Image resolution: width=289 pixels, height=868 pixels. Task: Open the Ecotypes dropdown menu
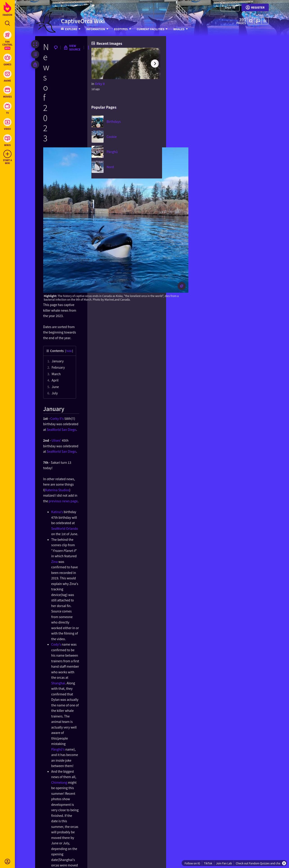point(122,29)
